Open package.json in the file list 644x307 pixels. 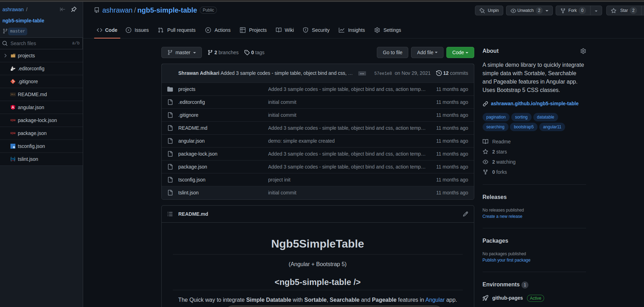point(192,167)
